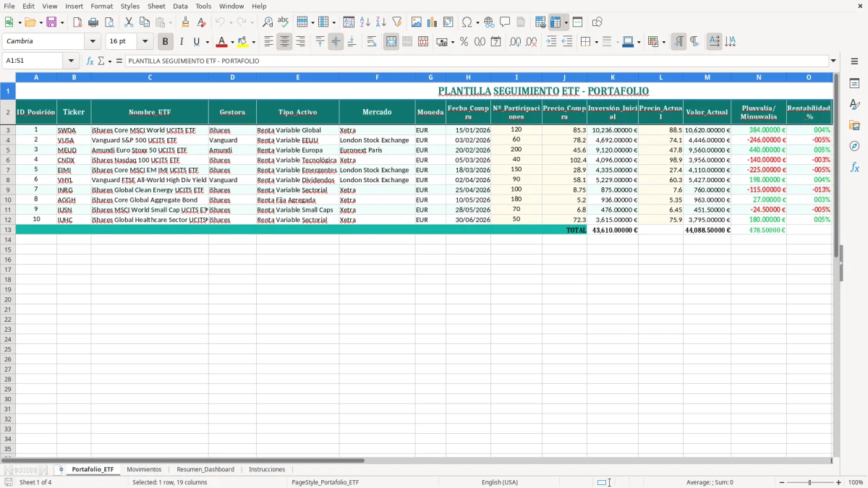Insert a special character (Omega)

pos(467,22)
